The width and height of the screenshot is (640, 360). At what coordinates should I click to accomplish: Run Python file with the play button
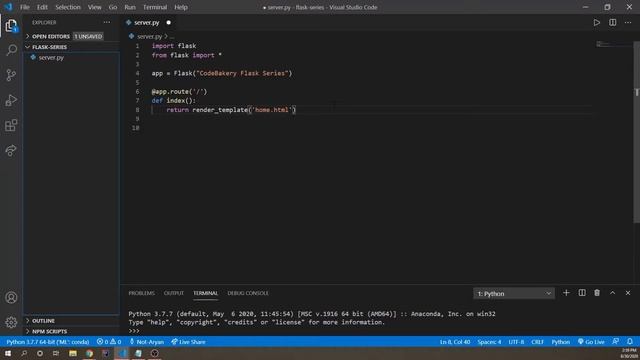[597, 22]
